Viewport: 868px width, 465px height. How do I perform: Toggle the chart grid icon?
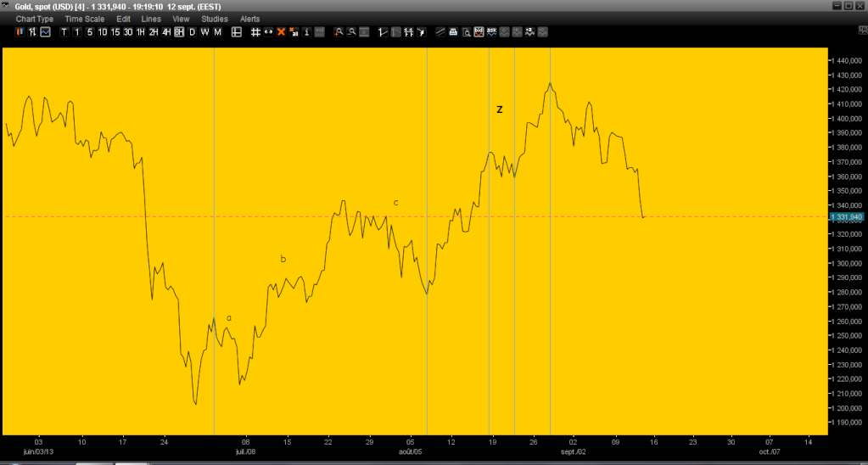coord(255,32)
